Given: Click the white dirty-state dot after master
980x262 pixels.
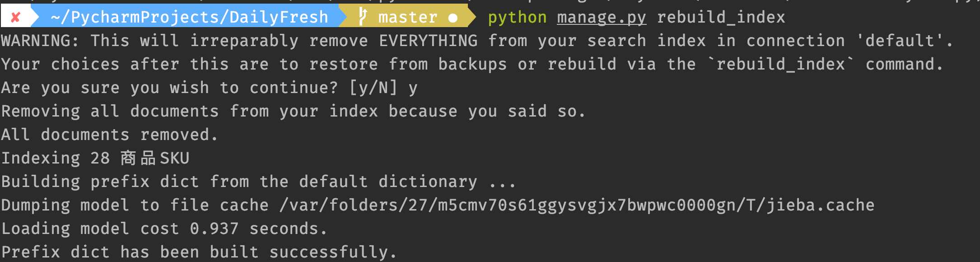Looking at the screenshot, I should pos(453,18).
